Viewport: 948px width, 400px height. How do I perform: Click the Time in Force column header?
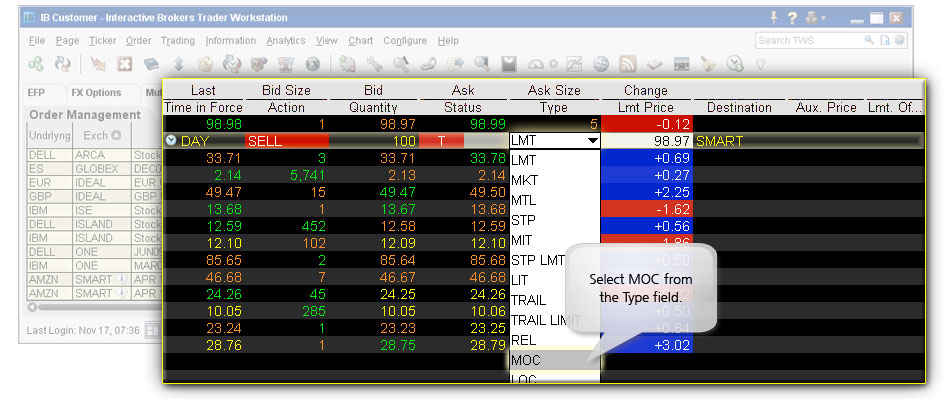pyautogui.click(x=203, y=108)
